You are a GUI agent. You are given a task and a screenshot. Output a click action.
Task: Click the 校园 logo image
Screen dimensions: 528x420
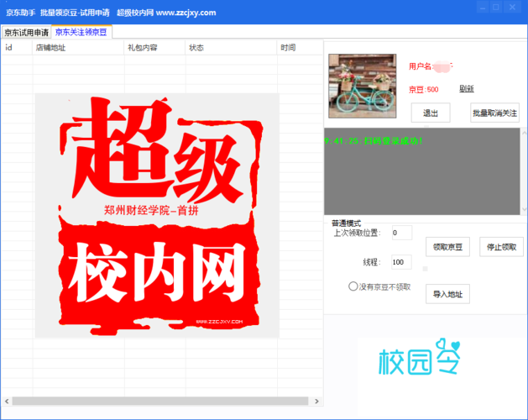click(420, 357)
